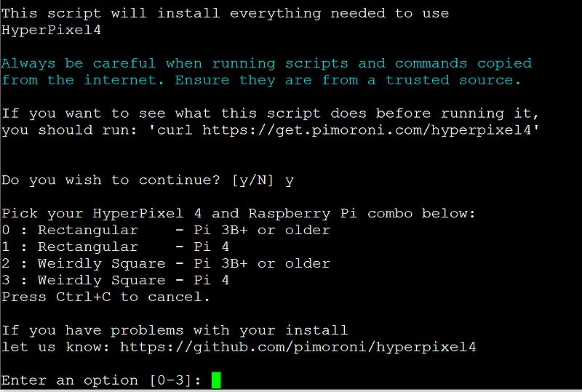
Task: Select option 2 Weirdly Square Pi 3B+ line
Action: [x=166, y=263]
